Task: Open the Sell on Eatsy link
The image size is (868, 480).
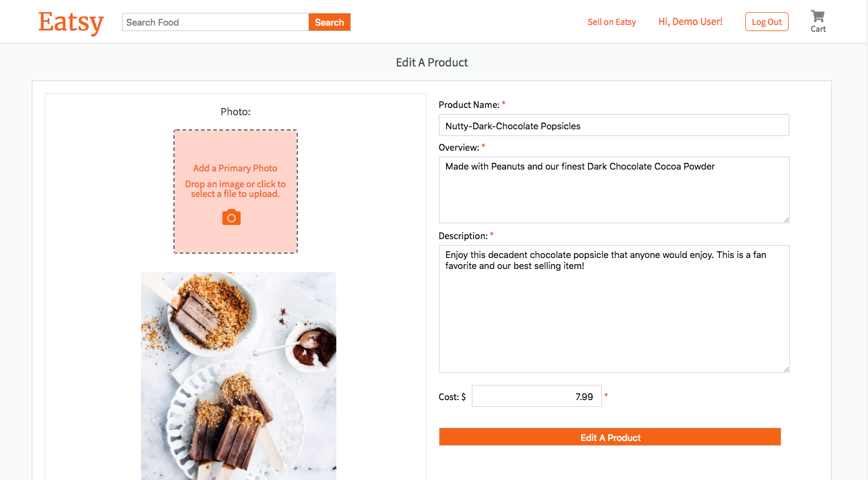Action: tap(612, 22)
